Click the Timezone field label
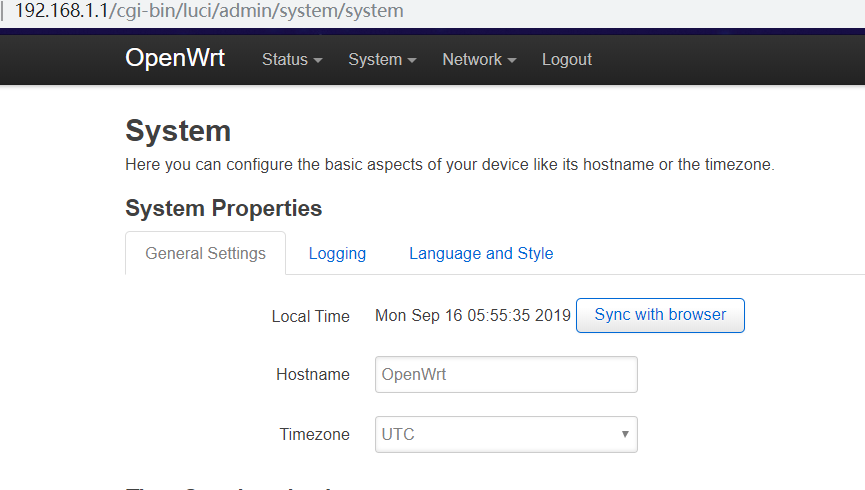 point(314,435)
